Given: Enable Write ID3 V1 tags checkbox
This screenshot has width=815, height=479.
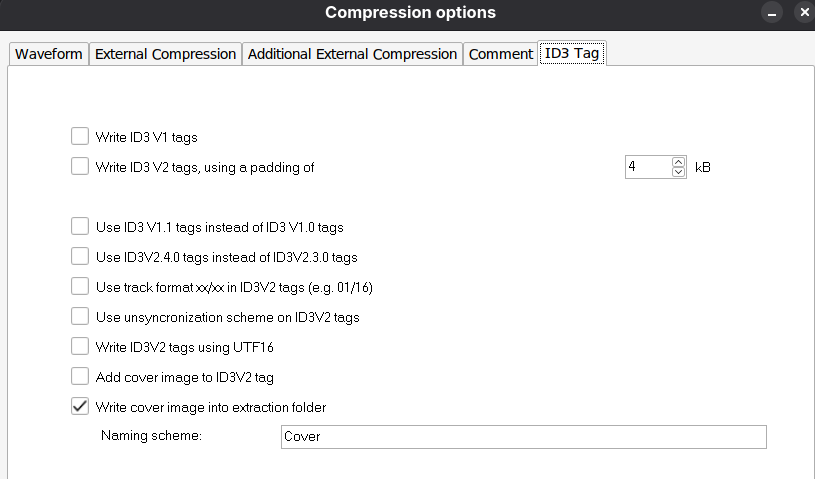Looking at the screenshot, I should point(80,137).
